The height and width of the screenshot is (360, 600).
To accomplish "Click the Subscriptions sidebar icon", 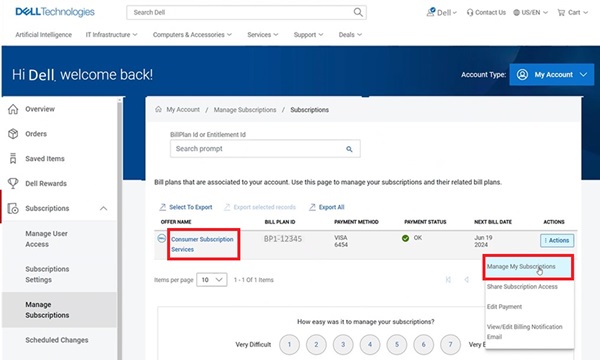I will 13,208.
